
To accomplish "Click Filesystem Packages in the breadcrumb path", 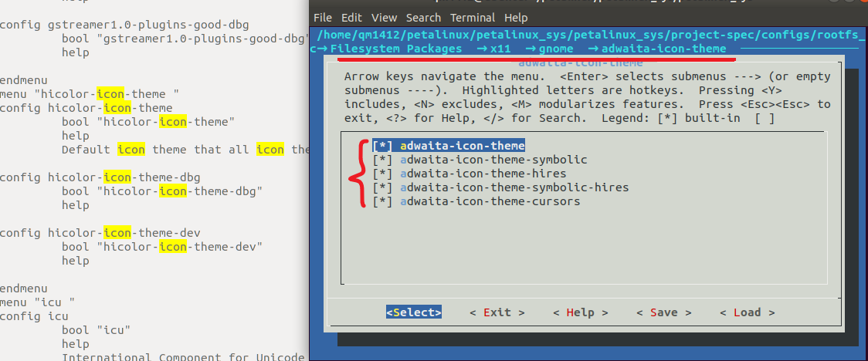I will (396, 49).
